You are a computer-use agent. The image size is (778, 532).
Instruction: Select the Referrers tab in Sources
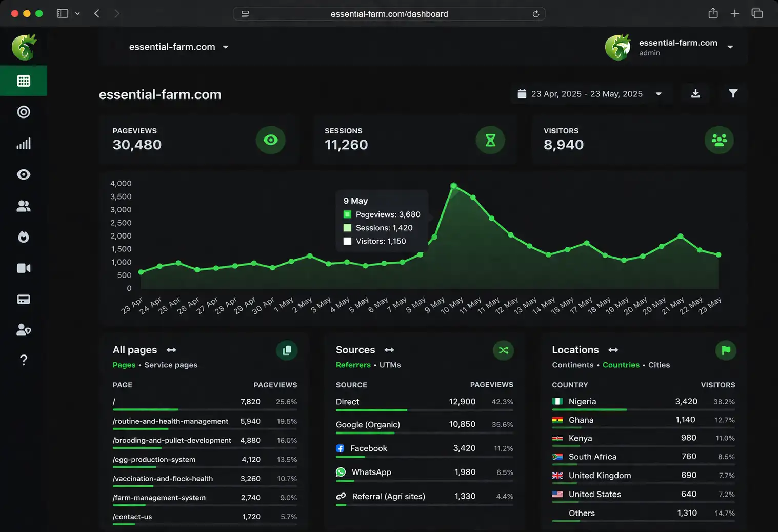coord(353,365)
